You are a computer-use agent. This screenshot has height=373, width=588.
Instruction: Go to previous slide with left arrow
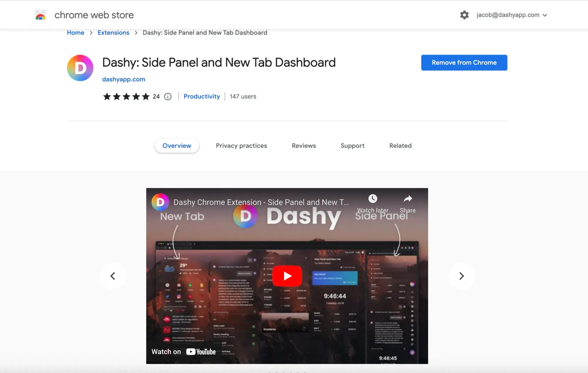(x=113, y=276)
